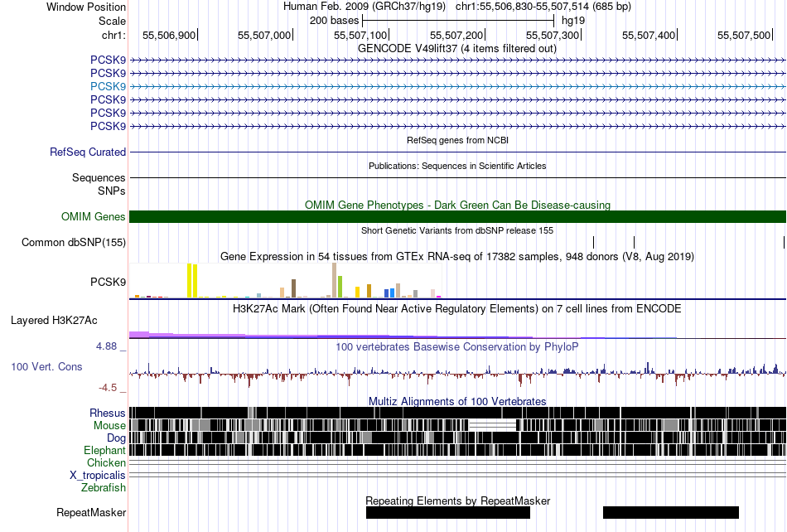This screenshot has width=787, height=532.
Task: Click dbSNP variant tick just past 55,507,300
Action: click(594, 243)
